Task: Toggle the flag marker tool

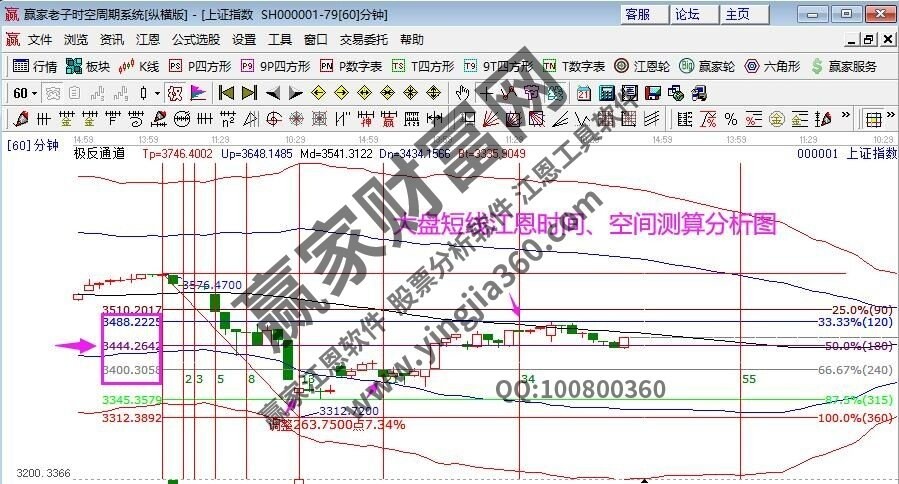Action: (x=197, y=93)
